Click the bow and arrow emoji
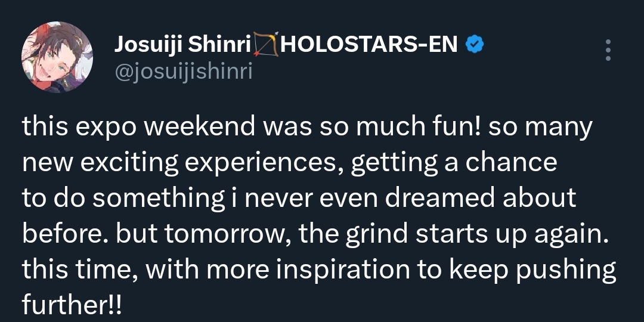This screenshot has height=322, width=644. [265, 44]
